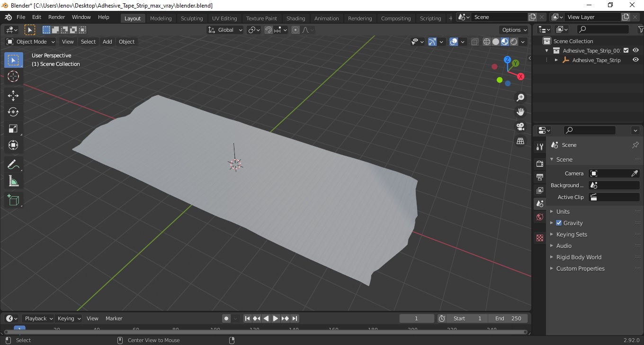644x345 pixels.
Task: Toggle the auto keying record button
Action: (226, 318)
